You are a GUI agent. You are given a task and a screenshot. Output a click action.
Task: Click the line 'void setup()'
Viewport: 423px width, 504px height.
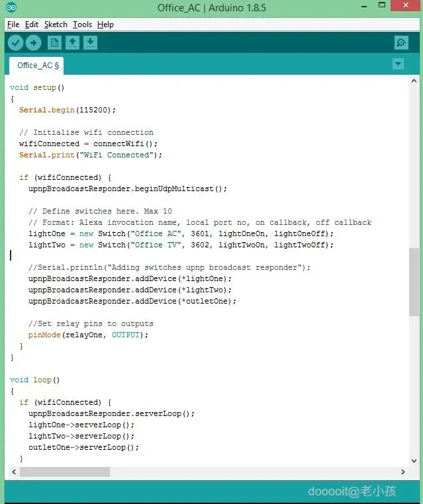point(37,87)
